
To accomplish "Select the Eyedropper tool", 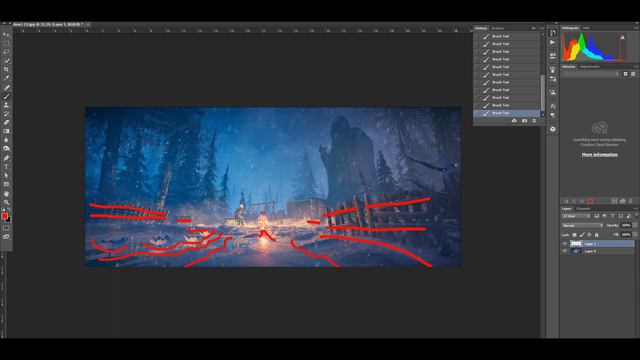I will [x=6, y=78].
